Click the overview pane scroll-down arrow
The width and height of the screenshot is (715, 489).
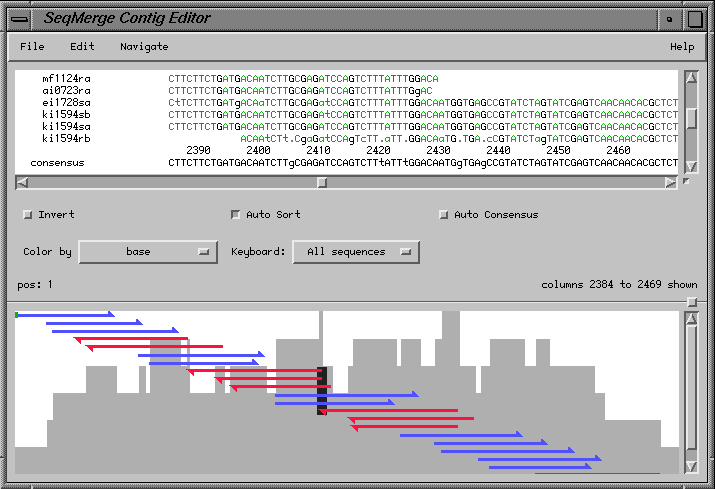click(x=691, y=466)
